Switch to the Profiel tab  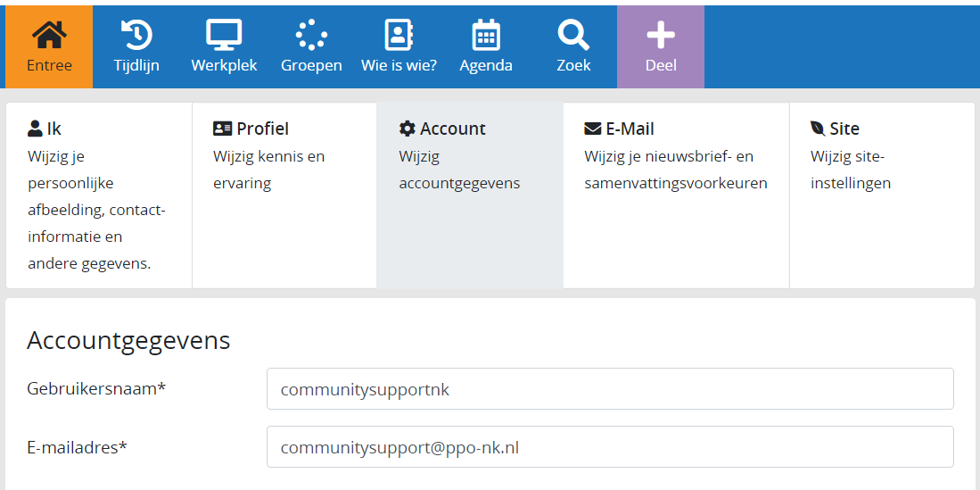pos(284,195)
